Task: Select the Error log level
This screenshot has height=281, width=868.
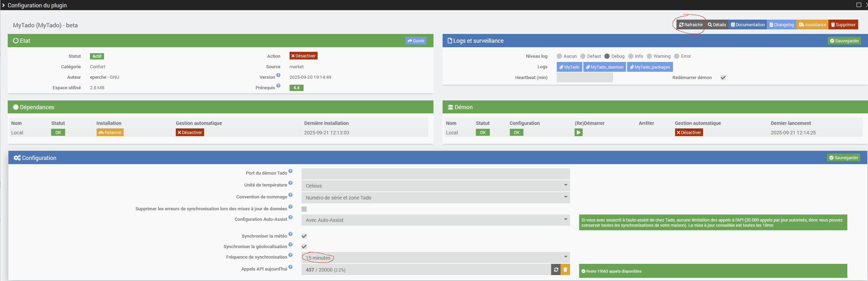Action: point(677,56)
